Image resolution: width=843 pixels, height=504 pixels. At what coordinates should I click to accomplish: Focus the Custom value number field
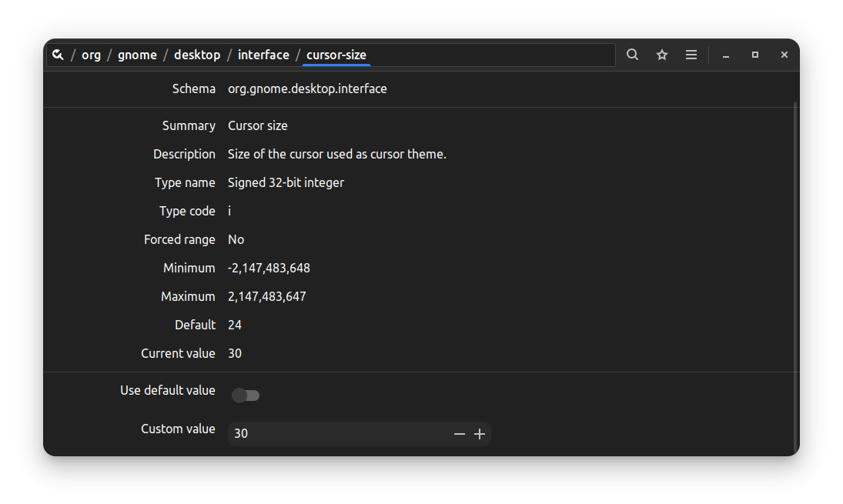pos(339,434)
